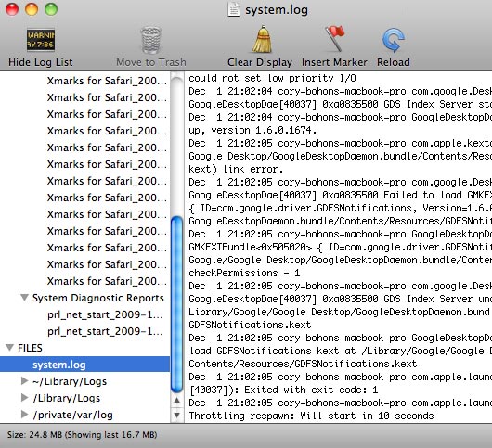Viewport: 492px width, 448px height.
Task: Click the log list scroll up arrow
Action: coord(177,400)
